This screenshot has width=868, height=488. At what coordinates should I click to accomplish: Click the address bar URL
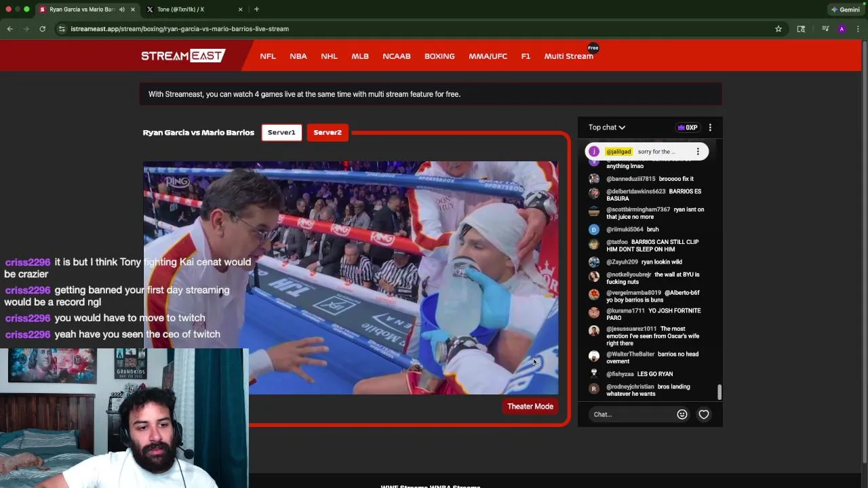pos(180,28)
